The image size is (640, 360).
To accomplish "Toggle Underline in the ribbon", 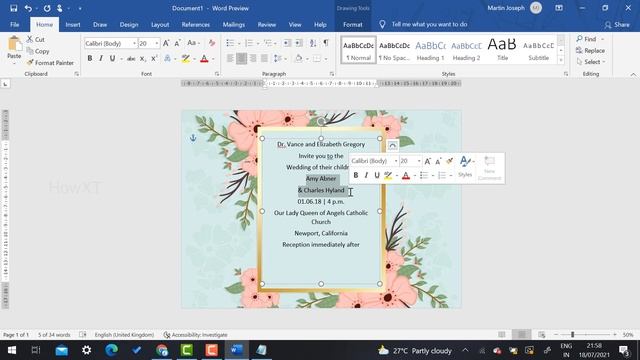I will point(112,58).
